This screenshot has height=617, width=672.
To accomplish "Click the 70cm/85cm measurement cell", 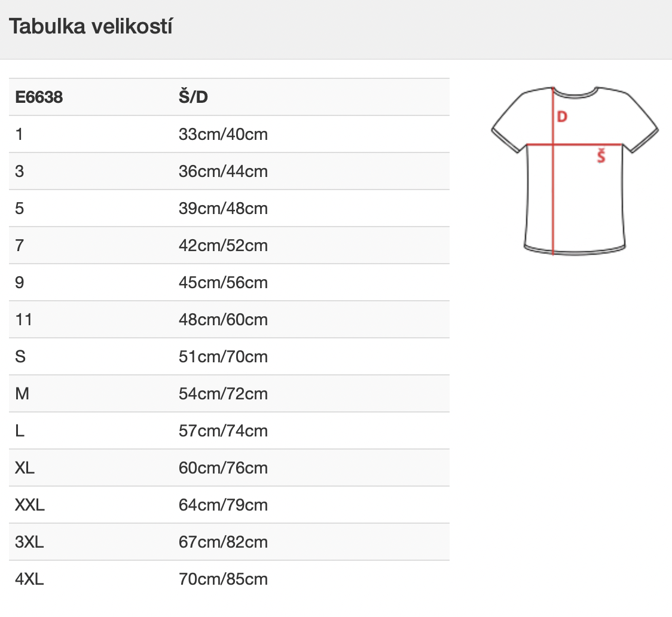I will coord(223,579).
